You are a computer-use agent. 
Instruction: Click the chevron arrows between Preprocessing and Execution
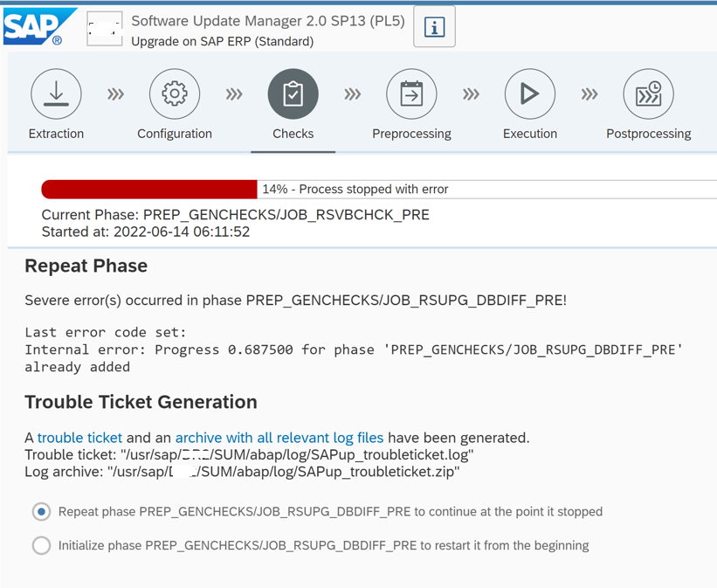[471, 94]
